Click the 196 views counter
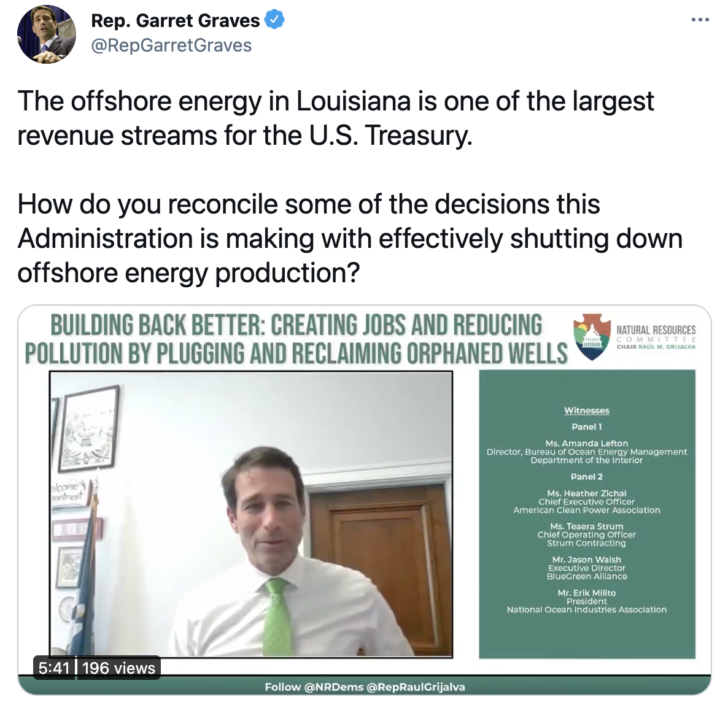 point(119,668)
